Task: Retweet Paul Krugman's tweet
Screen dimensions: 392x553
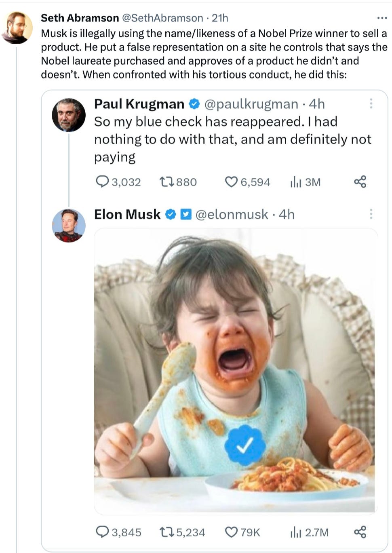Action: point(166,182)
